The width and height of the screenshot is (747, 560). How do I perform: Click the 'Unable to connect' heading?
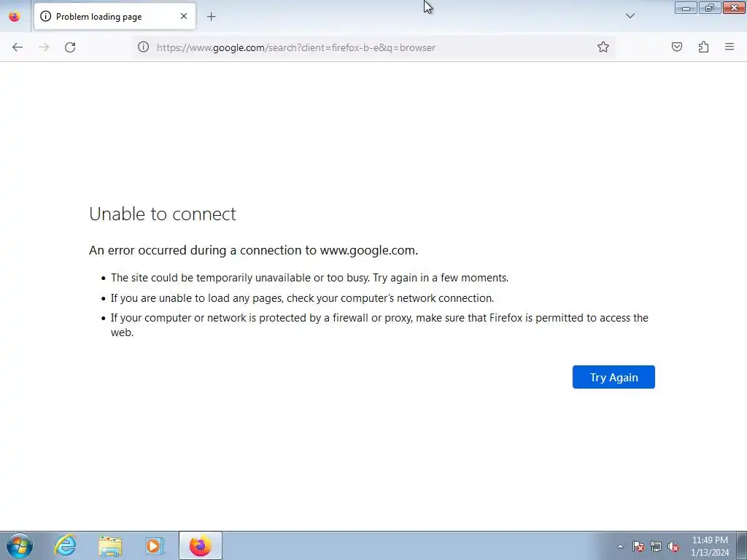pyautogui.click(x=163, y=214)
